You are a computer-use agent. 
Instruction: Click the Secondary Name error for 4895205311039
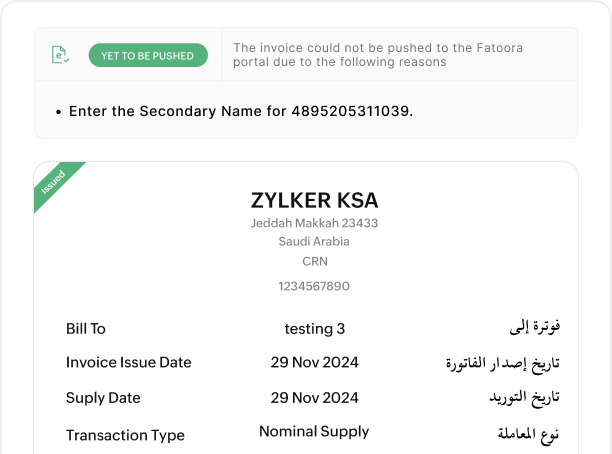[240, 111]
